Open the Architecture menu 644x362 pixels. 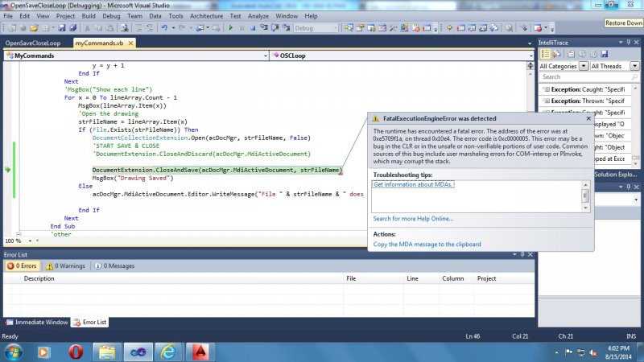pyautogui.click(x=206, y=16)
